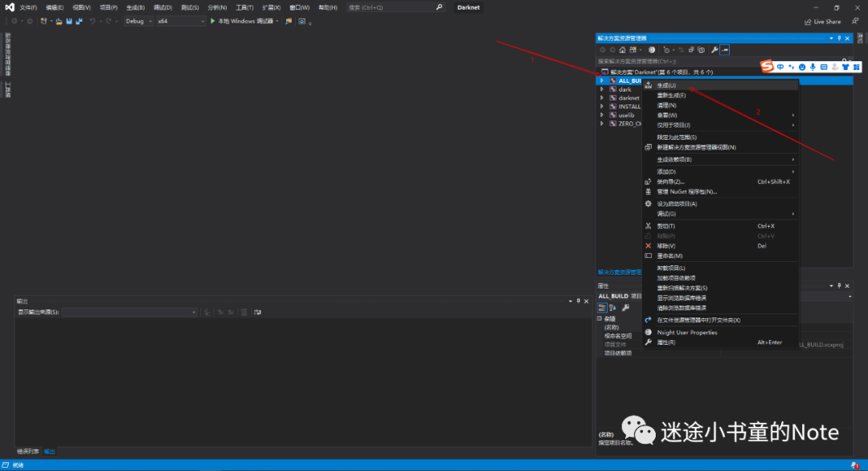Click the Save All toolbar icon
Image resolution: width=868 pixels, height=471 pixels.
pyautogui.click(x=79, y=21)
